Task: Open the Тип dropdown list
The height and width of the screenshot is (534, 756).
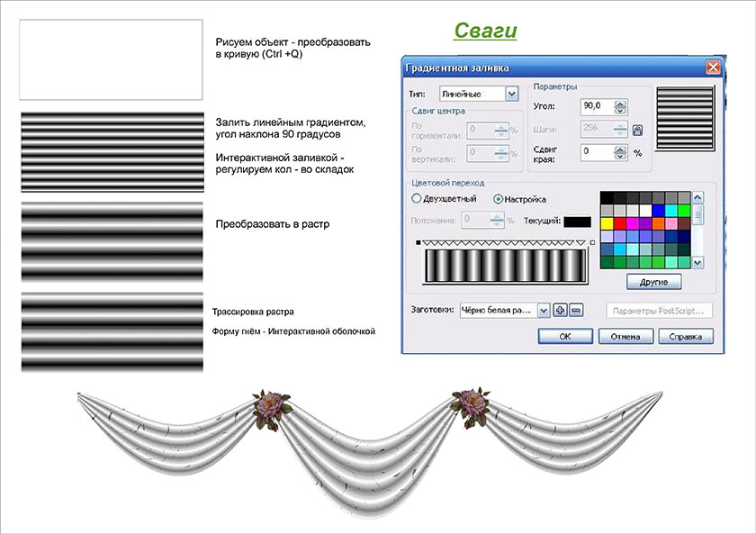Action: point(512,94)
